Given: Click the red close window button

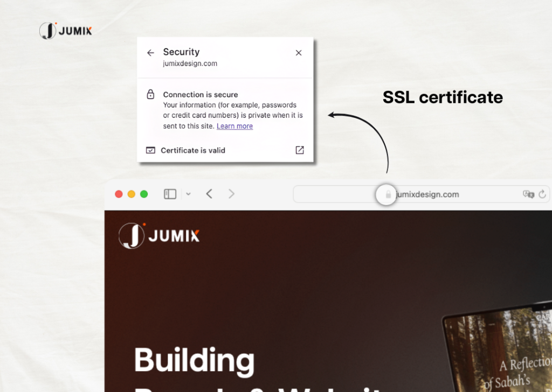Looking at the screenshot, I should 119,194.
